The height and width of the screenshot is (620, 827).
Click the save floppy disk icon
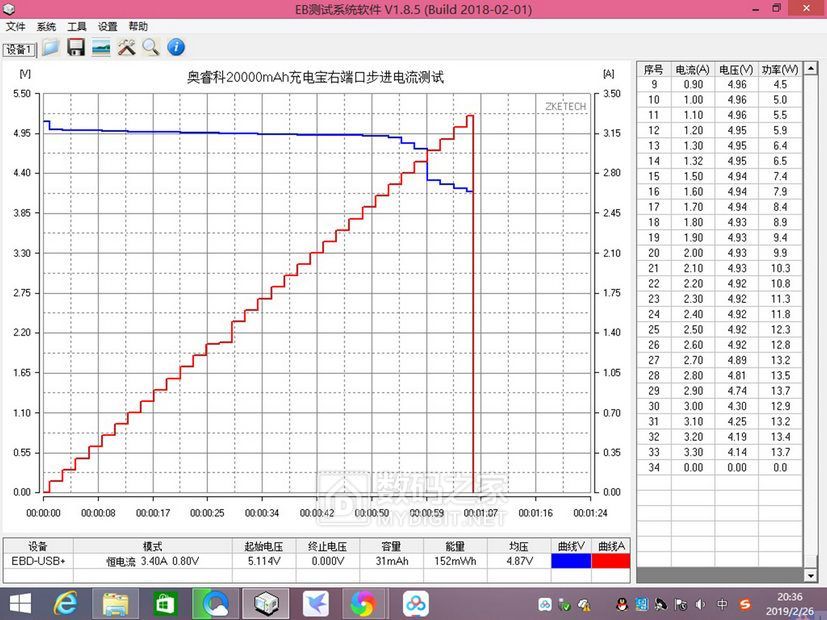(75, 47)
